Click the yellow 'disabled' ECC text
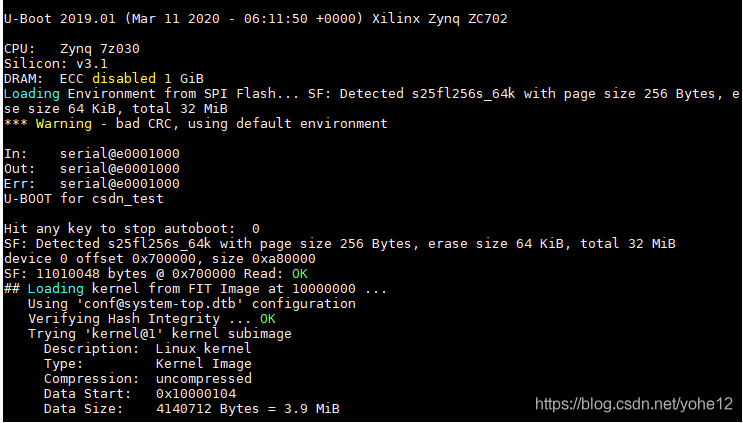Viewport: 743px width, 423px height. coord(124,79)
